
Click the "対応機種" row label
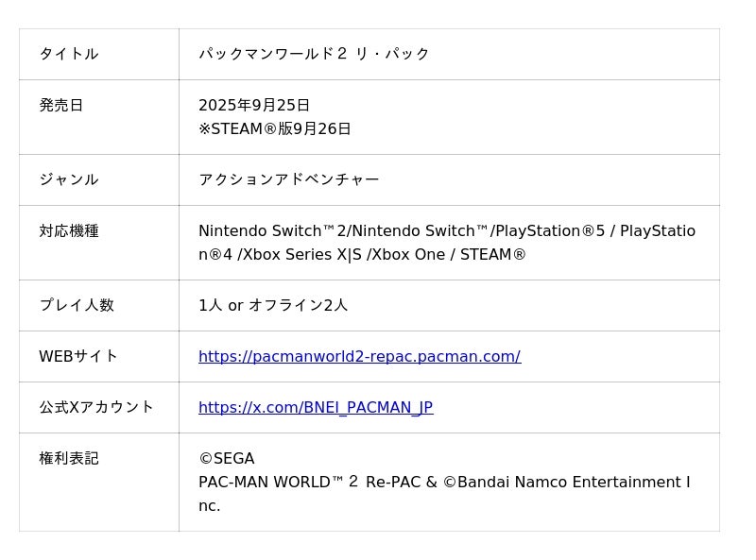click(x=68, y=230)
